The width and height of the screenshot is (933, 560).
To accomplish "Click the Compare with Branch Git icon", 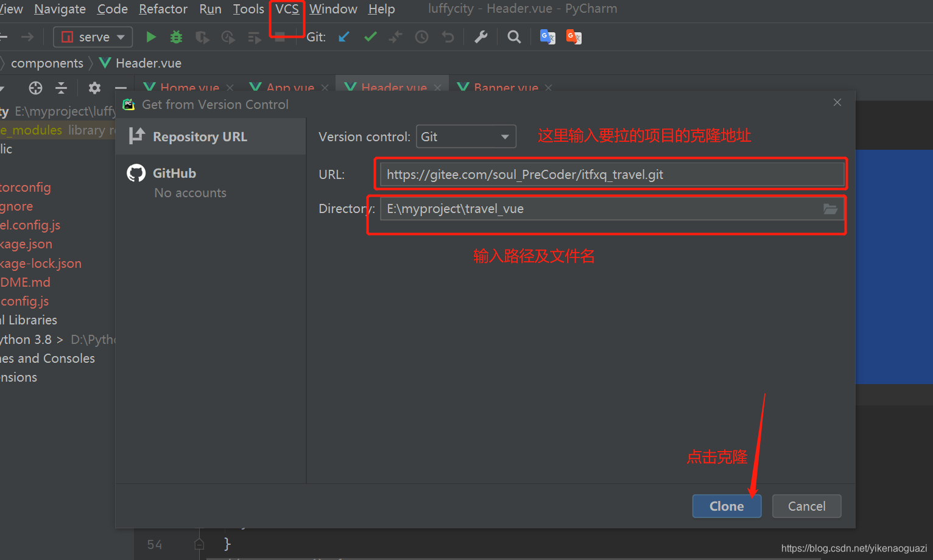I will [x=396, y=37].
